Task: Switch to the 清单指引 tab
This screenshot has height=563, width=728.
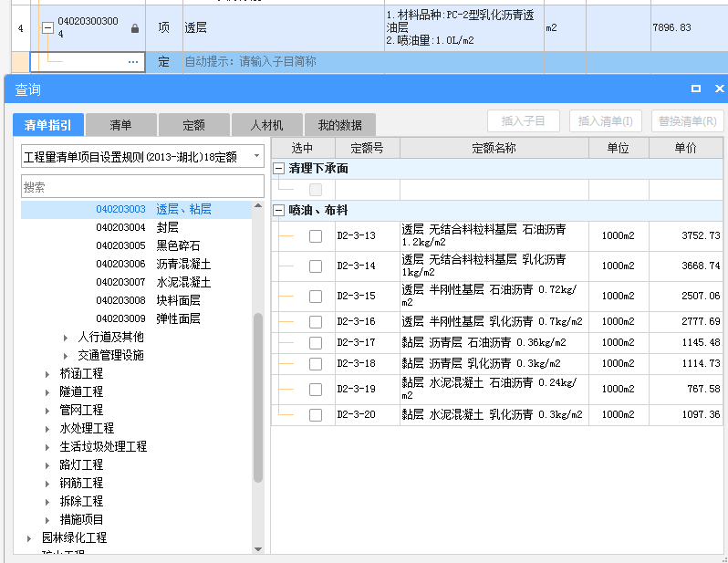Action: 48,124
